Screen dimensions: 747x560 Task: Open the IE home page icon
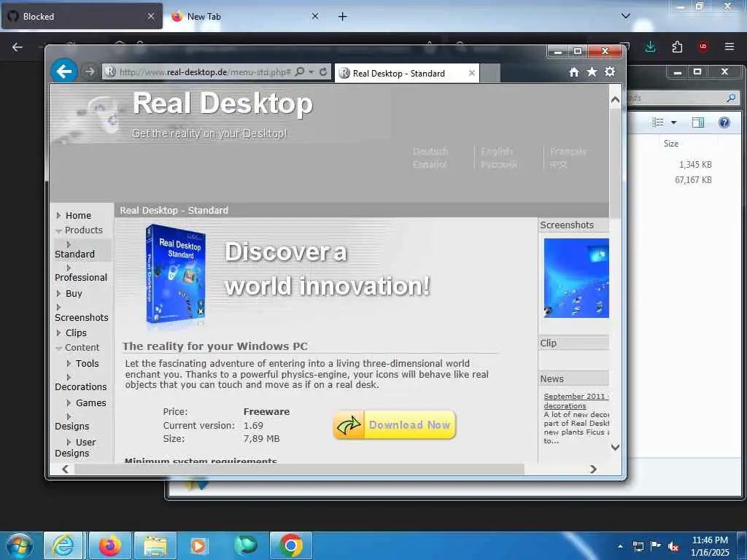pos(574,72)
